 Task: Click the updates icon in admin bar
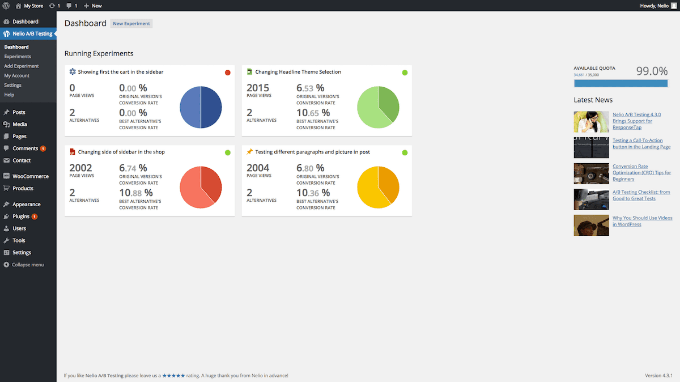(x=52, y=6)
